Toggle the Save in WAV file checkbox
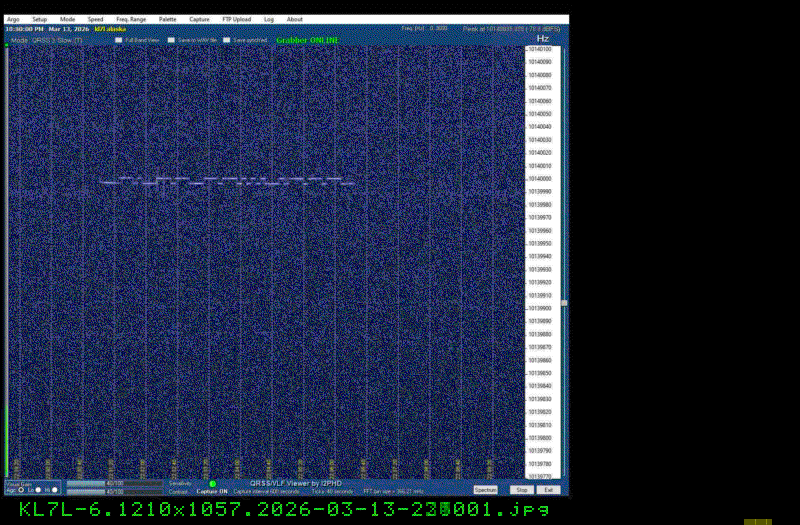 tap(171, 40)
